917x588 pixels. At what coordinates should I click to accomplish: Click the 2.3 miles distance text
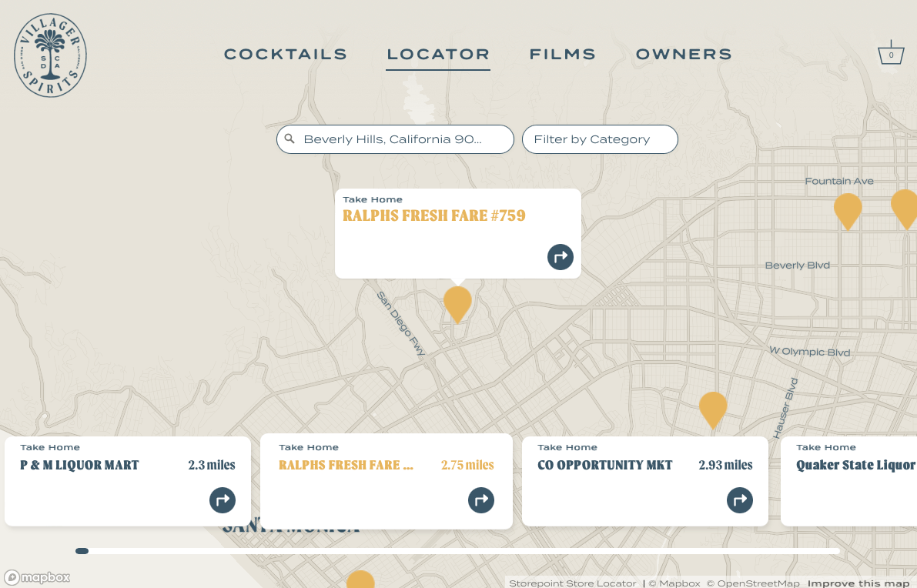(x=212, y=466)
